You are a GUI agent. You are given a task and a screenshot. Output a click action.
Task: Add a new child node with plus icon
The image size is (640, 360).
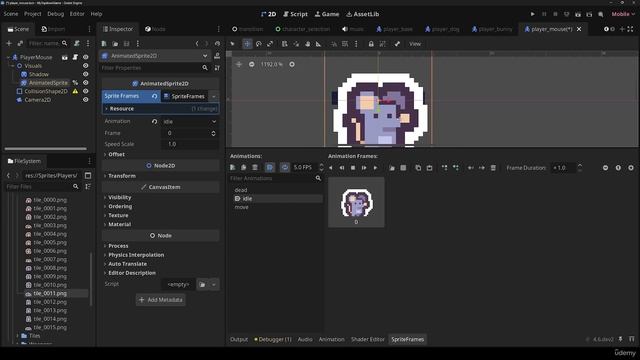pos(9,43)
